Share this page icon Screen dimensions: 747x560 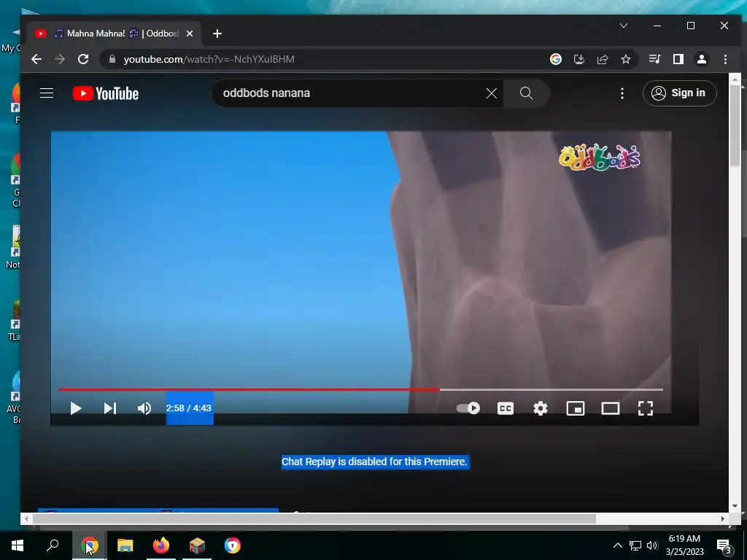point(602,59)
